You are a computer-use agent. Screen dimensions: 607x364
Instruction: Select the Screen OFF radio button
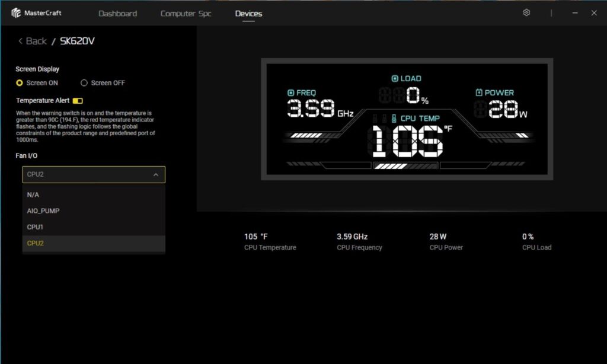[84, 83]
